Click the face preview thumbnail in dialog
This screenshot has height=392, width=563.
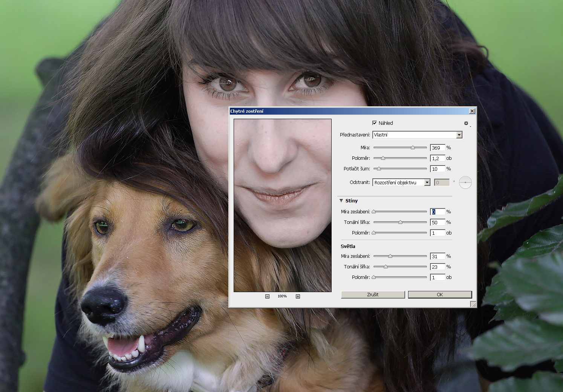[282, 205]
